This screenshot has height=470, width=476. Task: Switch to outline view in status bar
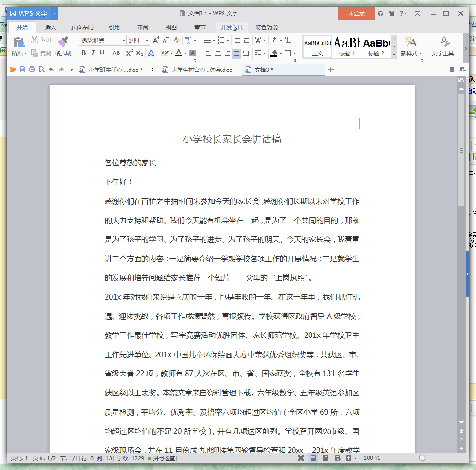click(x=325, y=458)
